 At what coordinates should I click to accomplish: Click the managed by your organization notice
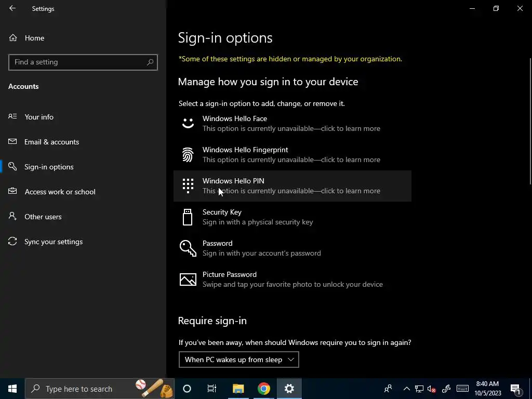coord(290,59)
